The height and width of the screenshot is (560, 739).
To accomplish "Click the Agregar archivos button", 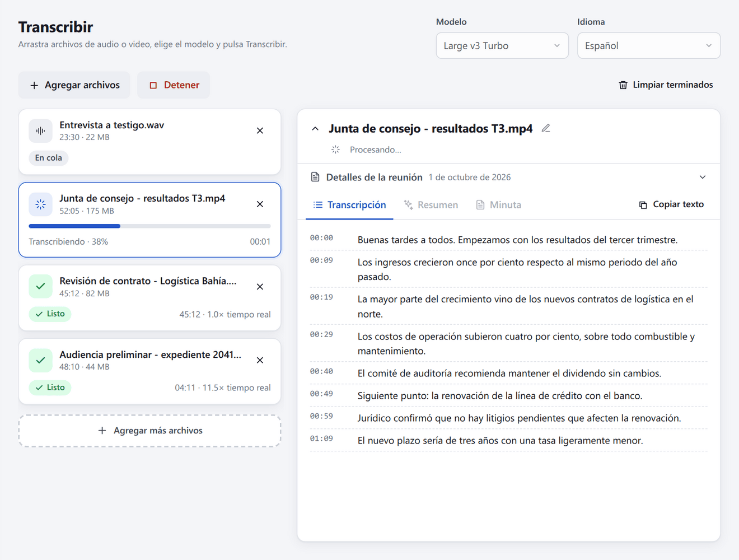I will click(x=74, y=85).
